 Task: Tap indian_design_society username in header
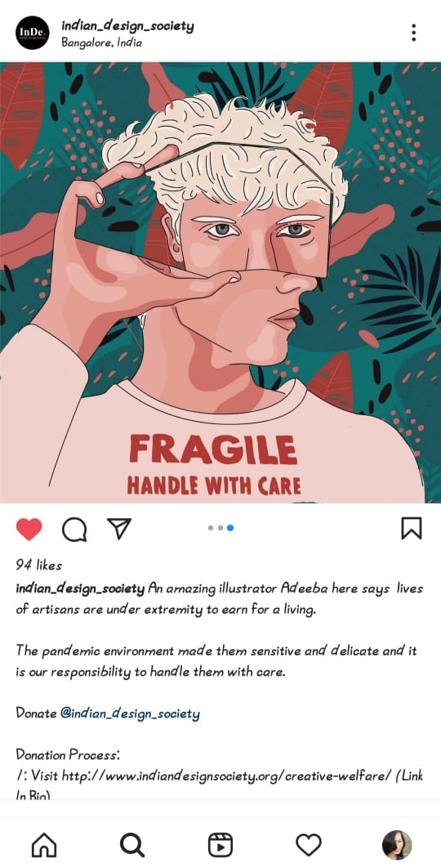(127, 26)
